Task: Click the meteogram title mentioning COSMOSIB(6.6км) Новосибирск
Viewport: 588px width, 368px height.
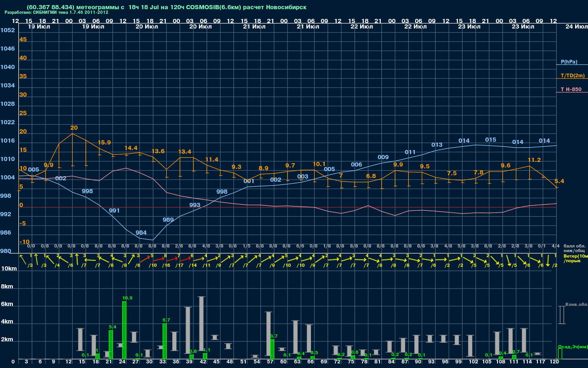Action: click(167, 7)
